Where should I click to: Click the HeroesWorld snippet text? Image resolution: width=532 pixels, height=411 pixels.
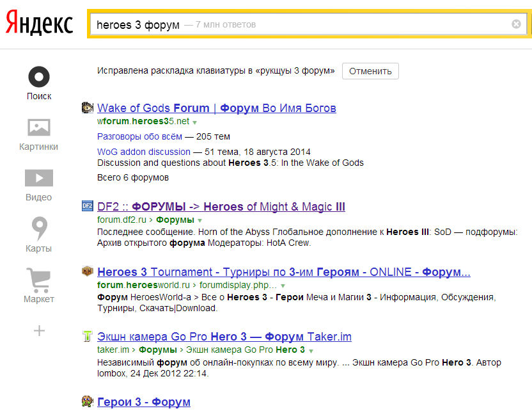(x=297, y=303)
